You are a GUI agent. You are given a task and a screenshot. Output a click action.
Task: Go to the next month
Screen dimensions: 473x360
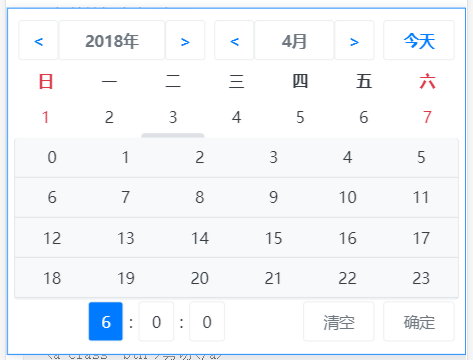[354, 40]
